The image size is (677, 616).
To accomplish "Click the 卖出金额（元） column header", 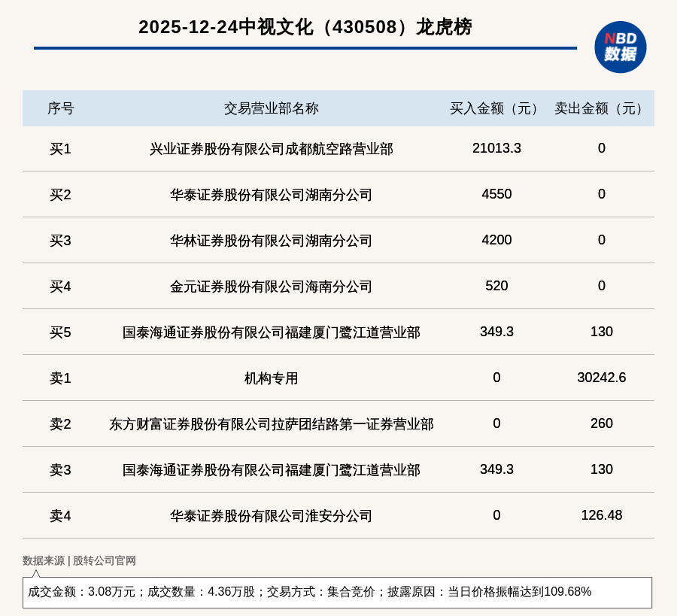I will tap(601, 108).
